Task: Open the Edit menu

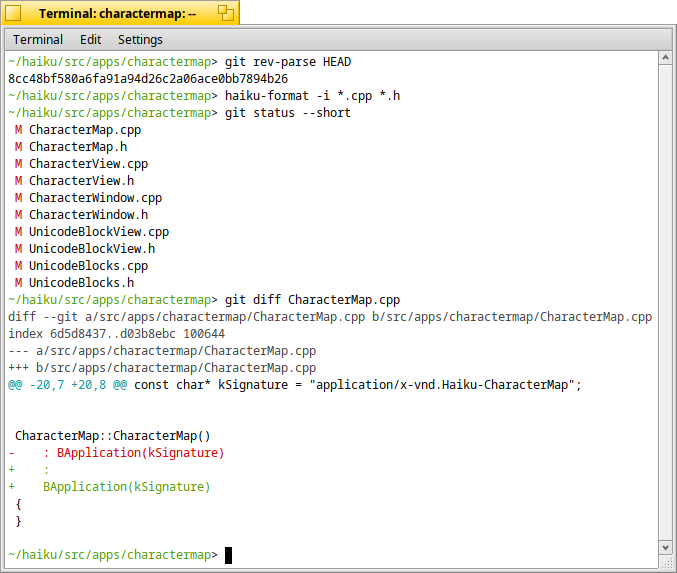Action: 91,40
